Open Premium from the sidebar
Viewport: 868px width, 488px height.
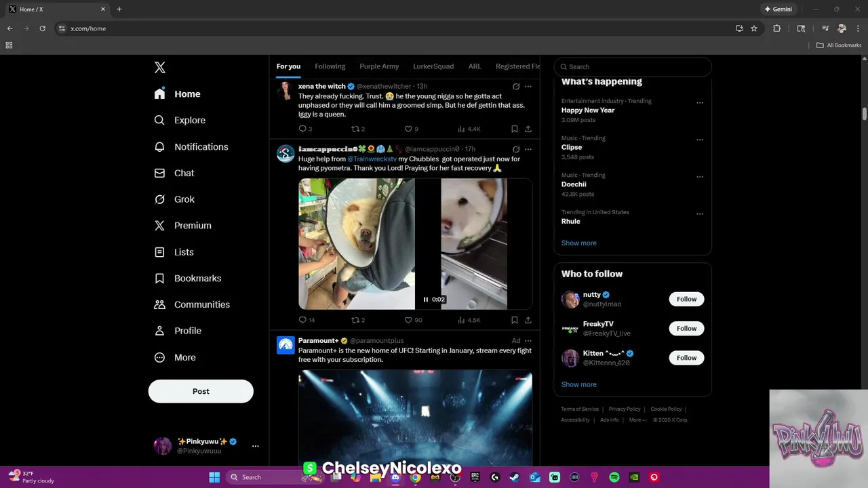pyautogui.click(x=183, y=226)
